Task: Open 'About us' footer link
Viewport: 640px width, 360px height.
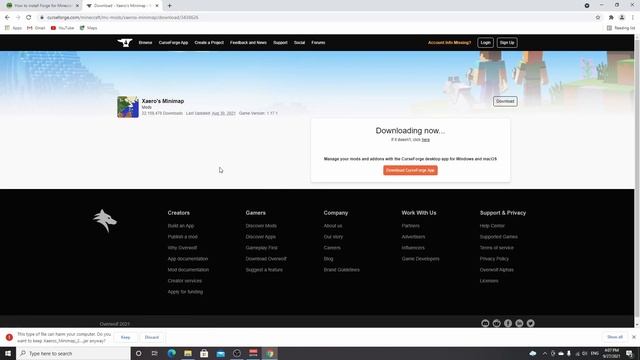Action: [333, 226]
